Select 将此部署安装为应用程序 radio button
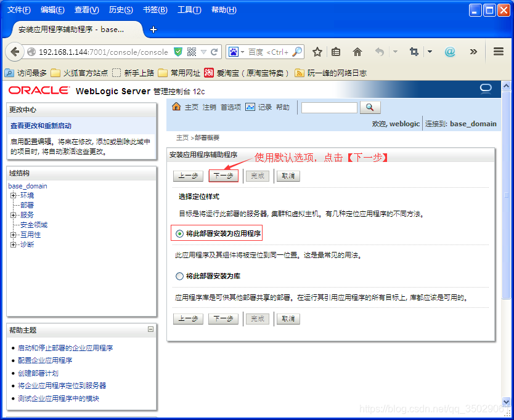This screenshot has width=514, height=420. (179, 233)
